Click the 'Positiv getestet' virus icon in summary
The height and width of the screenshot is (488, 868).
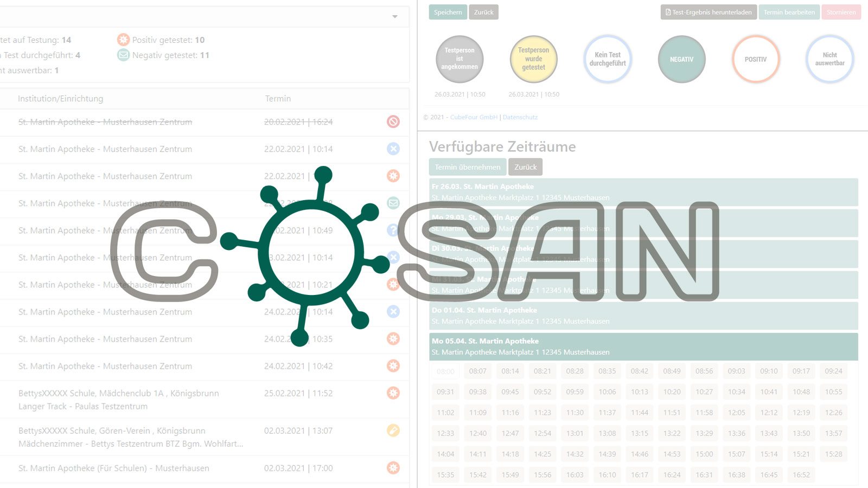pyautogui.click(x=124, y=40)
